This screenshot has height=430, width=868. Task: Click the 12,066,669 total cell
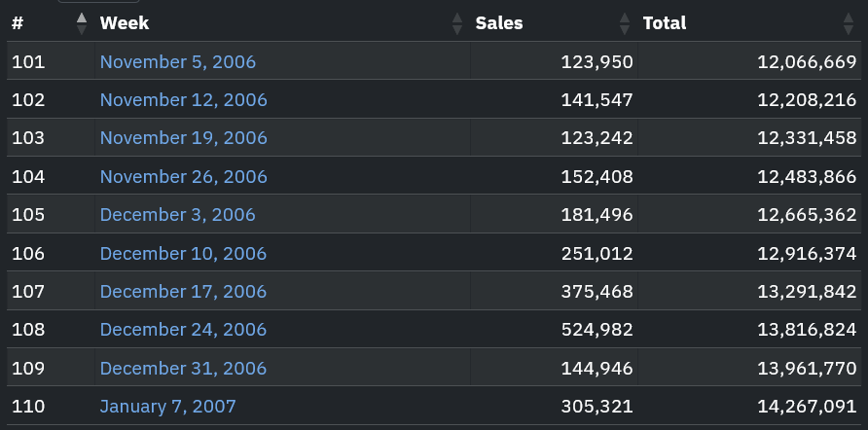[x=807, y=62]
